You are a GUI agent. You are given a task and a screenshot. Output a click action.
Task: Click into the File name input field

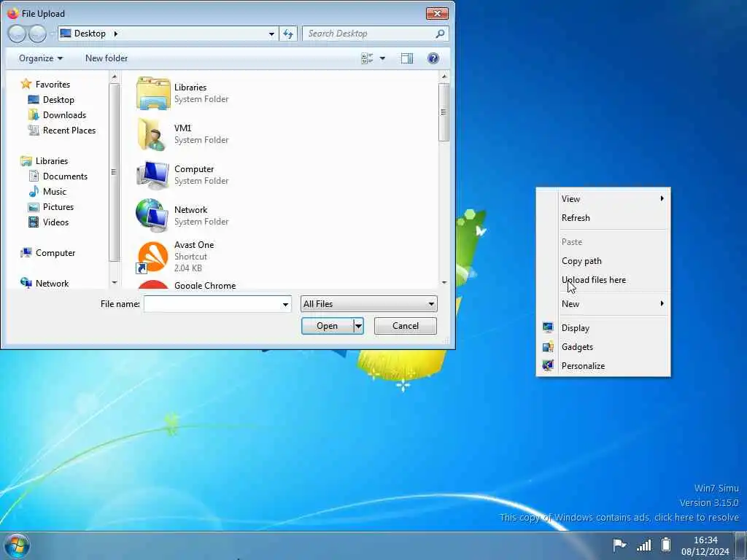tap(212, 304)
